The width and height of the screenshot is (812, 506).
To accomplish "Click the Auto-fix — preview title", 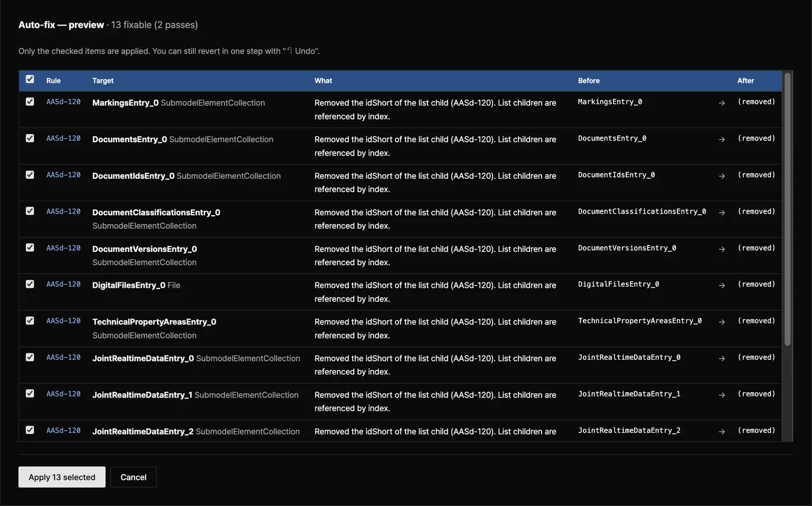I will click(x=61, y=25).
